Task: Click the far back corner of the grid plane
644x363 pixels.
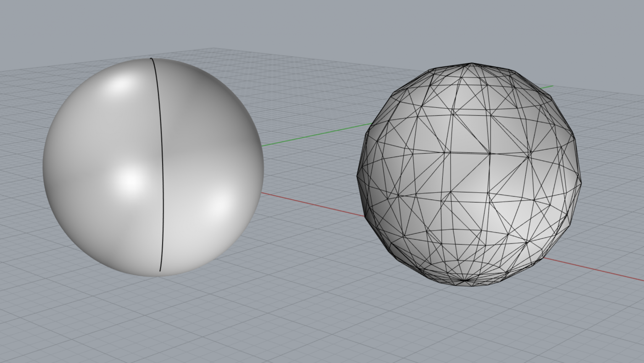Action: point(214,48)
